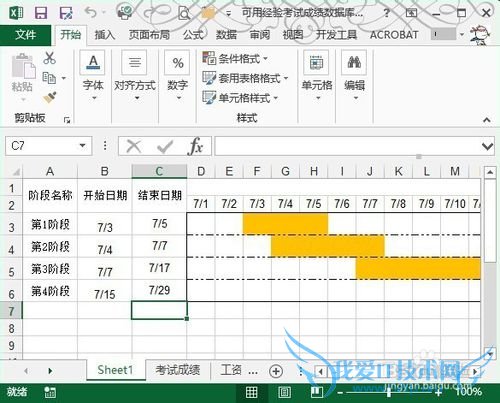Switch to Normal view in status bar
The width and height of the screenshot is (500, 403).
click(251, 392)
